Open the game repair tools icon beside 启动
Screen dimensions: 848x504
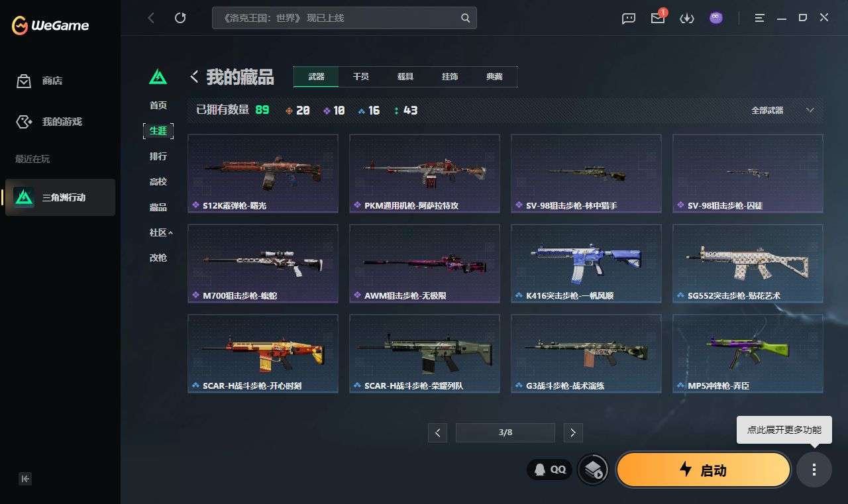593,470
